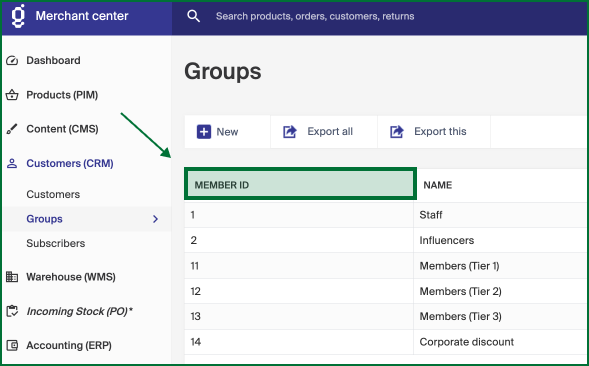
Task: Click the search magnifier icon
Action: [193, 16]
